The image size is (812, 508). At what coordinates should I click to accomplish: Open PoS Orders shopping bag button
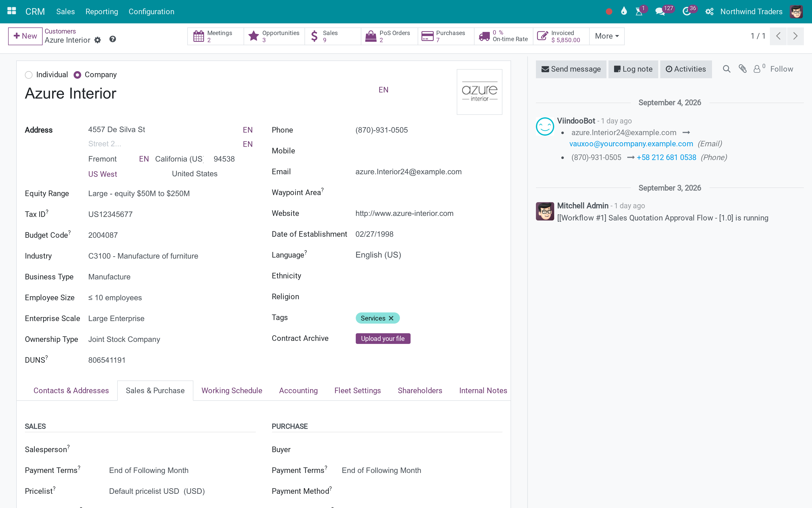point(390,36)
